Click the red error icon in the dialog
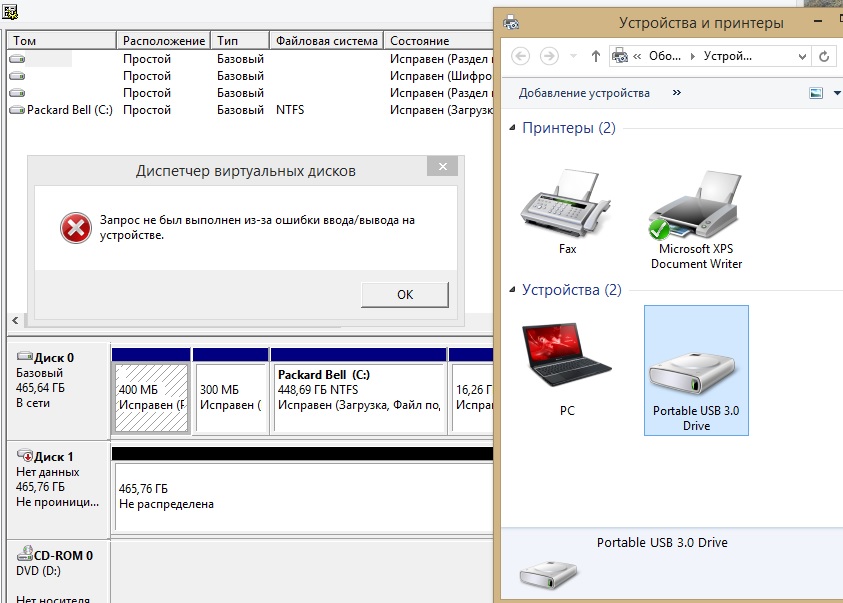843x603 pixels. [76, 228]
